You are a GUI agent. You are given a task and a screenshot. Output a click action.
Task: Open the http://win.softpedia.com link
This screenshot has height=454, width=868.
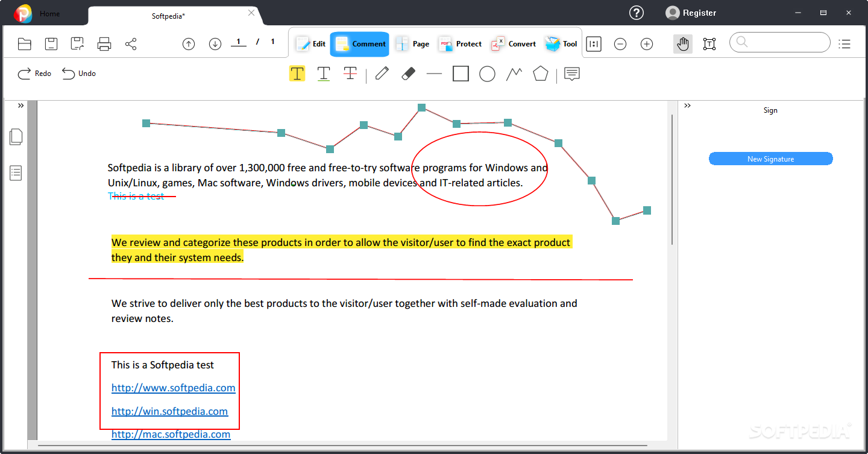pos(170,411)
